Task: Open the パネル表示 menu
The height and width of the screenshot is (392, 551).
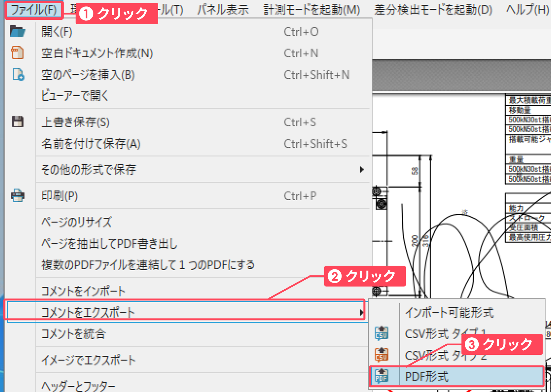Action: (223, 9)
